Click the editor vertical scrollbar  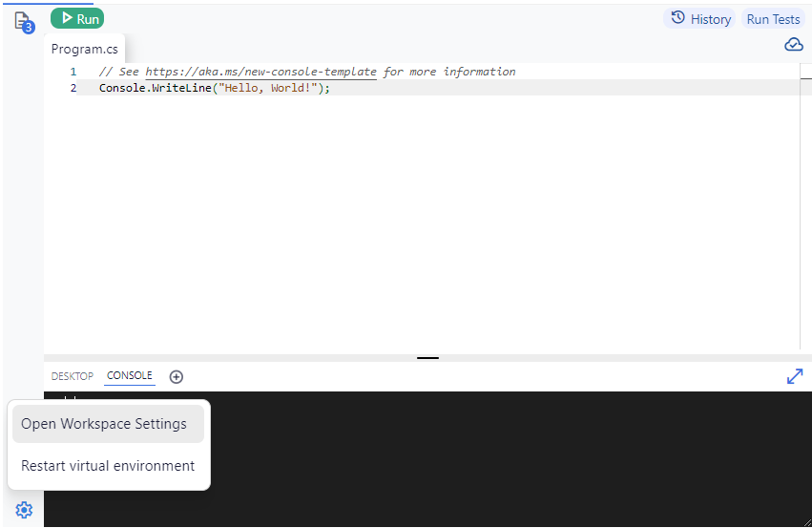click(x=805, y=207)
